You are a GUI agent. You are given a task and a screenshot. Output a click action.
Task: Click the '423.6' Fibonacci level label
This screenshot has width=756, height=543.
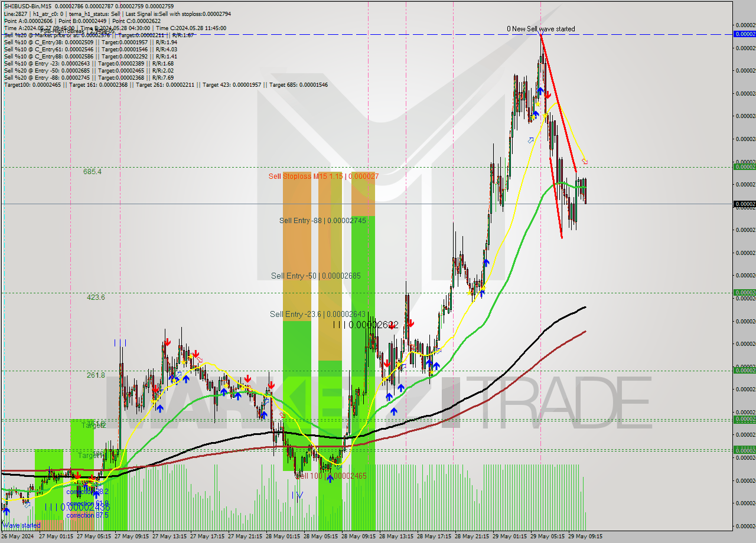[96, 297]
